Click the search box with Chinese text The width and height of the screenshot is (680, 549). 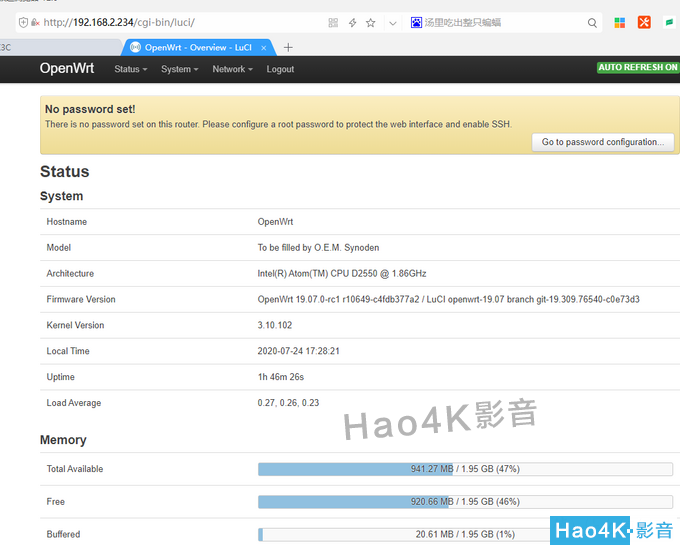pos(503,23)
